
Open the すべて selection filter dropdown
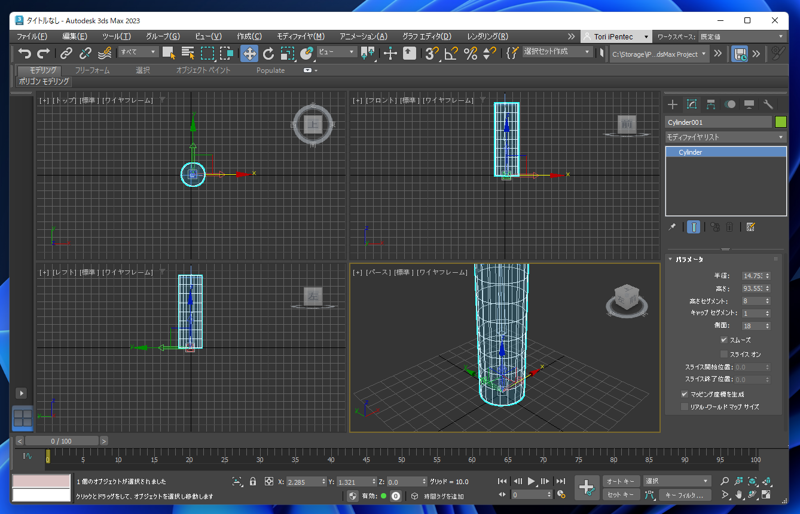pyautogui.click(x=138, y=52)
